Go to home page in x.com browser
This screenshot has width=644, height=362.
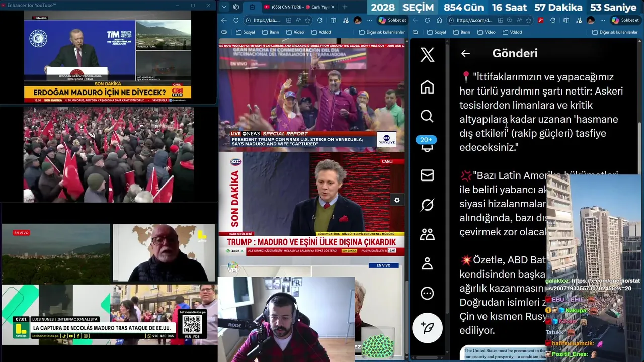[x=439, y=20]
